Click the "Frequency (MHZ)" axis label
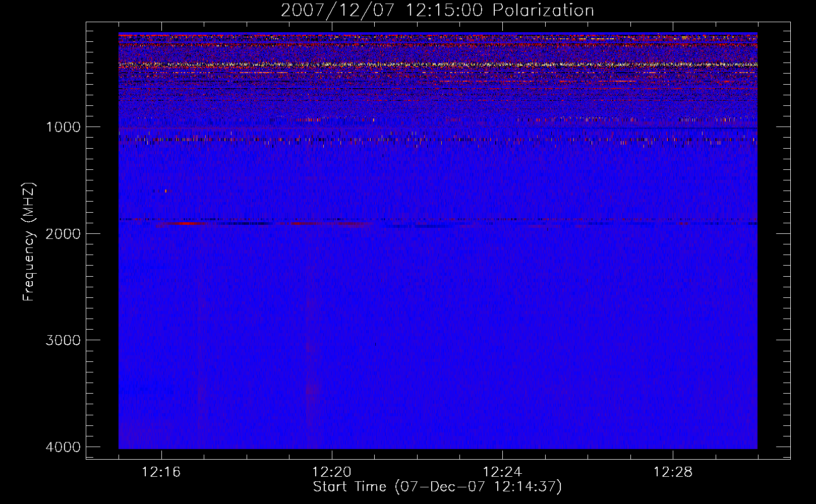The width and height of the screenshot is (816, 504). [x=29, y=242]
